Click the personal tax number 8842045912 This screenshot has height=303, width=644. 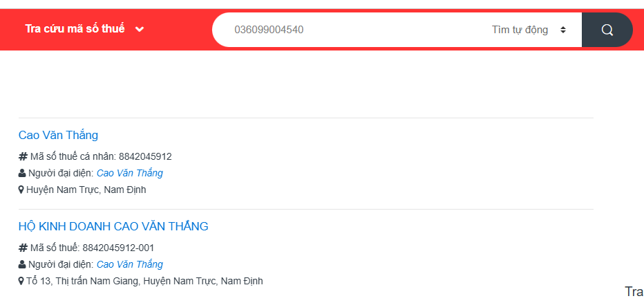coord(145,156)
